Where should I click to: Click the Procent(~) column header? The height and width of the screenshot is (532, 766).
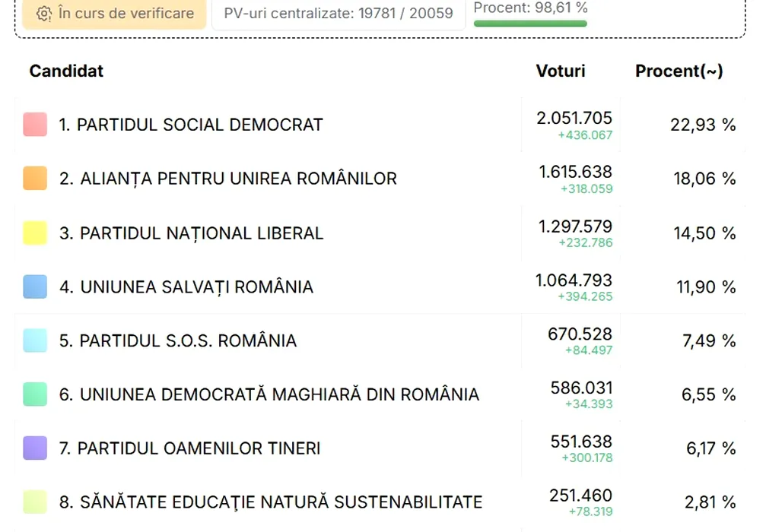pos(679,71)
